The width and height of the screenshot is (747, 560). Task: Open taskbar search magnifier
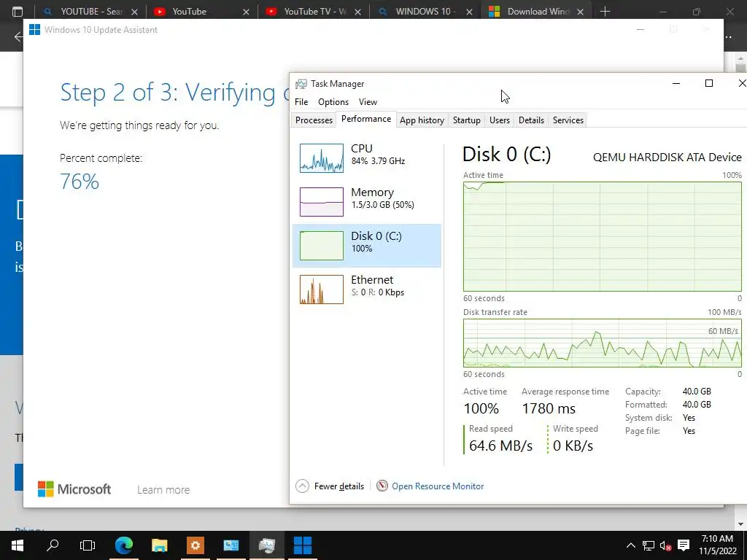pos(53,545)
